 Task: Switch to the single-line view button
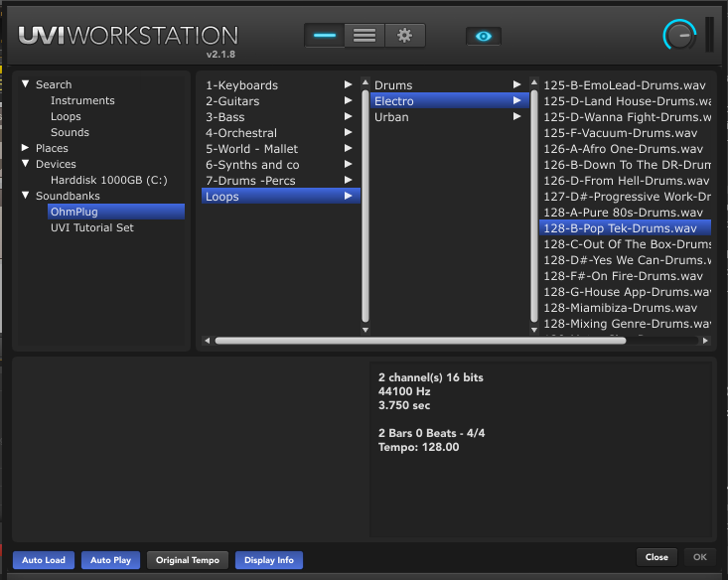pyautogui.click(x=325, y=36)
